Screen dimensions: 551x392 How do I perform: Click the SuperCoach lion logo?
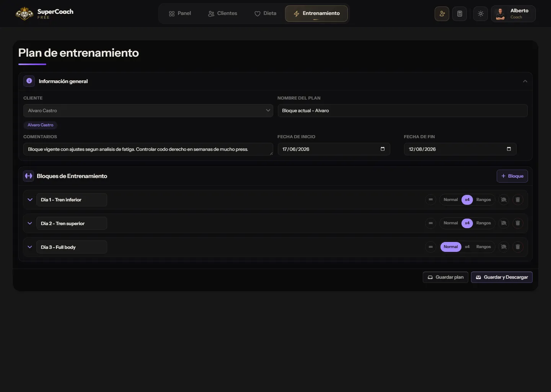[24, 14]
